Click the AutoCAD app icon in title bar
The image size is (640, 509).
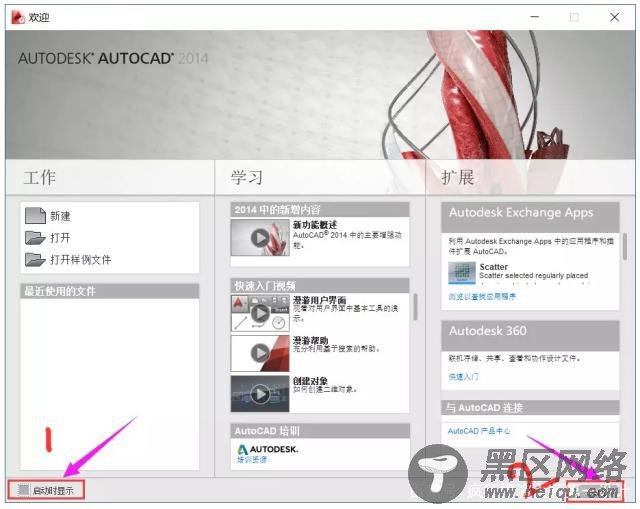point(18,17)
